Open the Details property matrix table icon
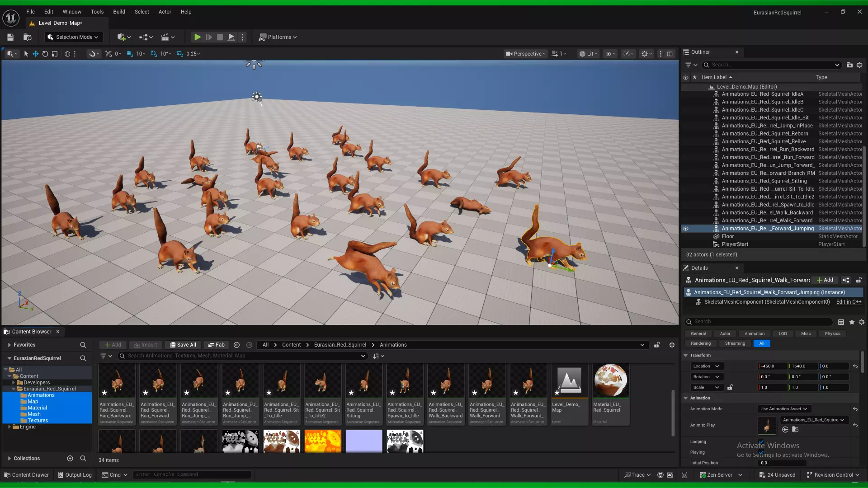Image resolution: width=868 pixels, height=488 pixels. (841, 322)
